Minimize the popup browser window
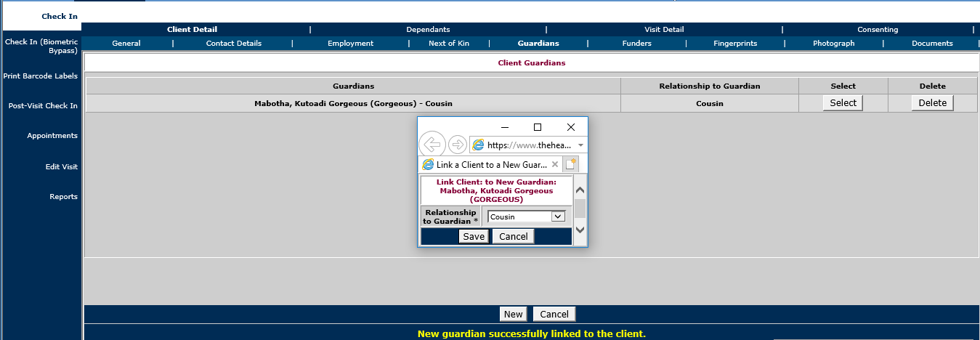Screen dimensions: 980x340 (x=505, y=127)
